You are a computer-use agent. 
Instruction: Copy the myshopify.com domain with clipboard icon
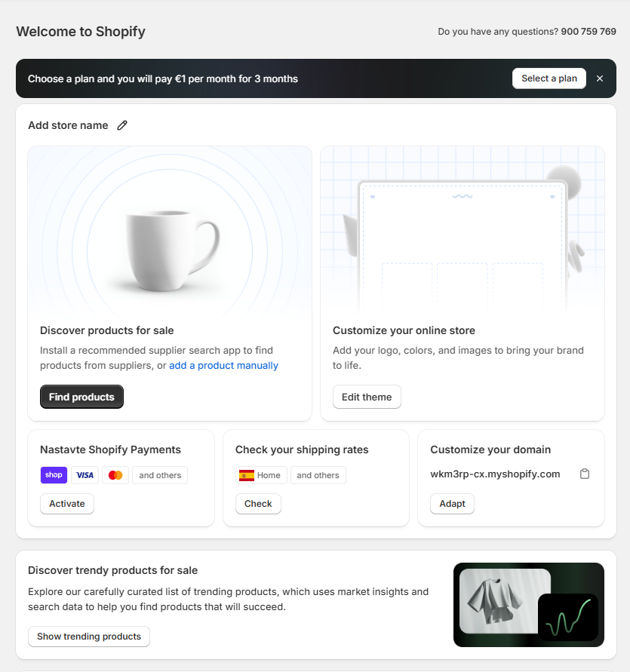point(585,474)
